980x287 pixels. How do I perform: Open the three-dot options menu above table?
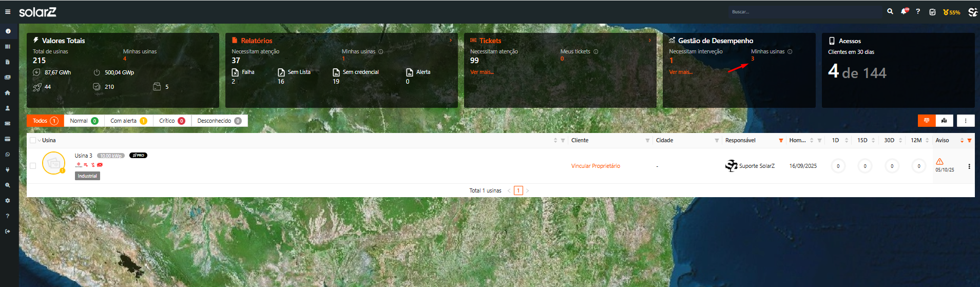(x=966, y=121)
